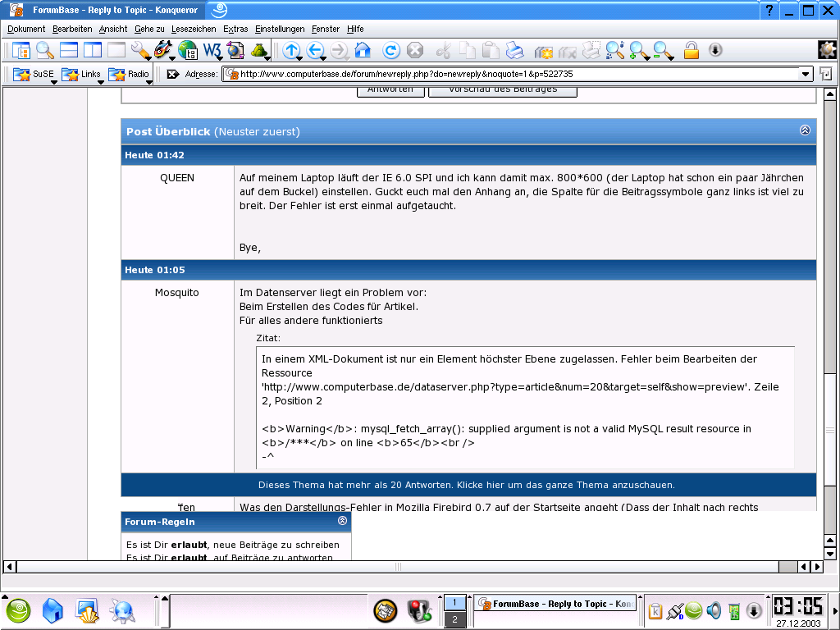This screenshot has width=840, height=630.
Task: Open the Einstellungen menu
Action: pos(280,29)
